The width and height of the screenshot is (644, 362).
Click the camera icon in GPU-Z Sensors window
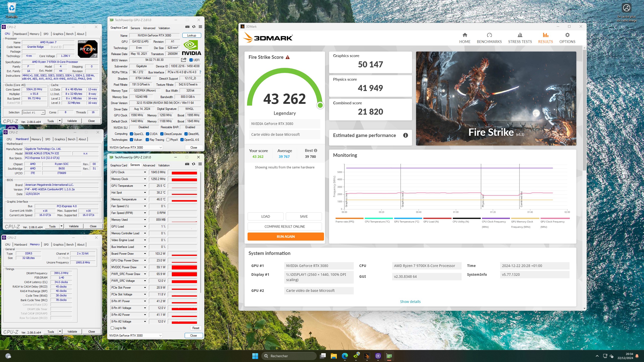(187, 164)
